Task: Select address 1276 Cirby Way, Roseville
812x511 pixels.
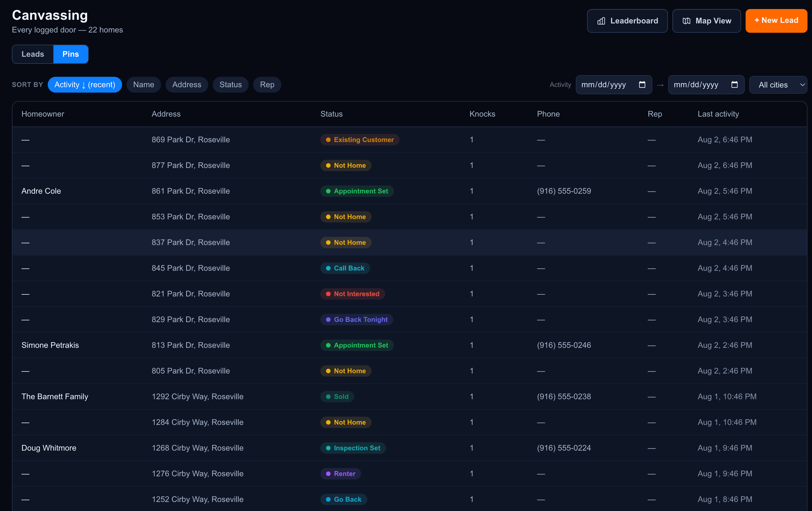Action: point(197,474)
